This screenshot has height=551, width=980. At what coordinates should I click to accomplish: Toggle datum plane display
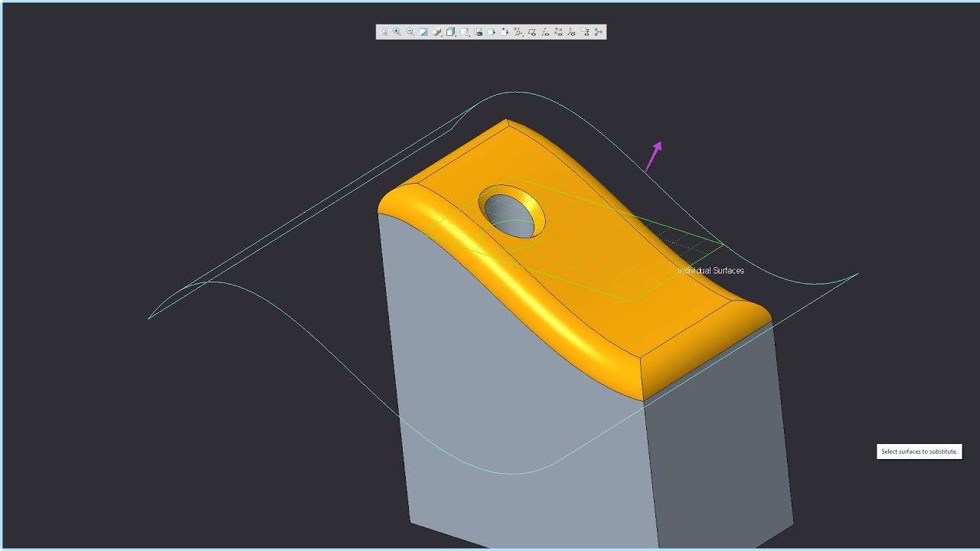click(x=531, y=32)
